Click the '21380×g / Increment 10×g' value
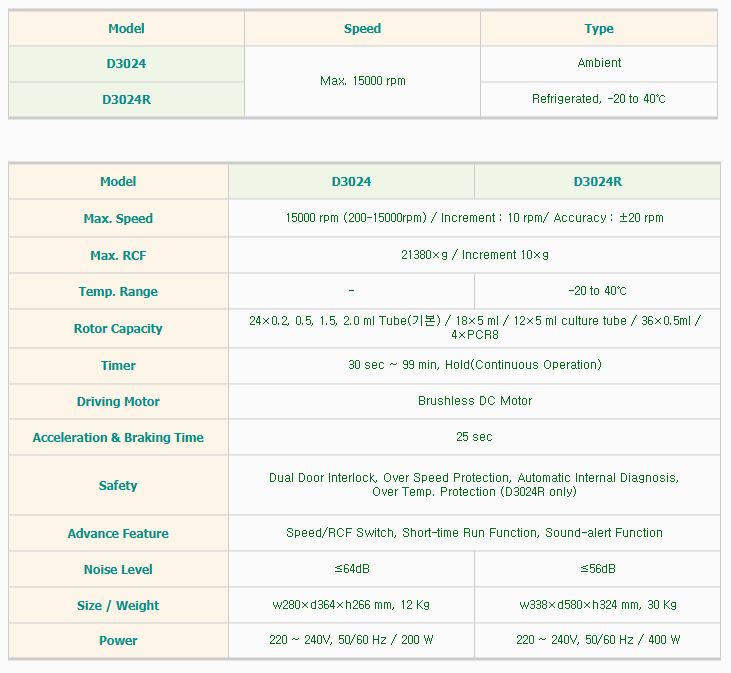 coord(474,255)
